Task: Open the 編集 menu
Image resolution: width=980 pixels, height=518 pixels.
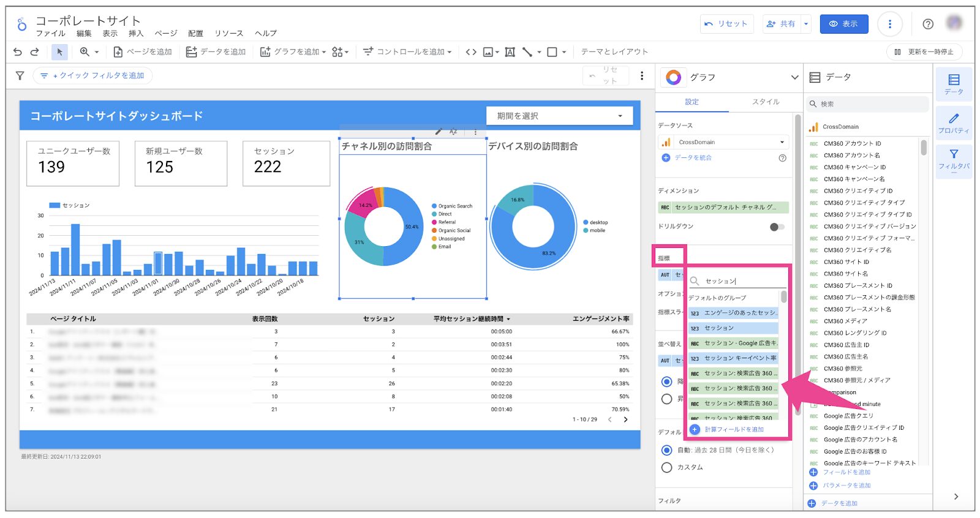Action: coord(84,34)
